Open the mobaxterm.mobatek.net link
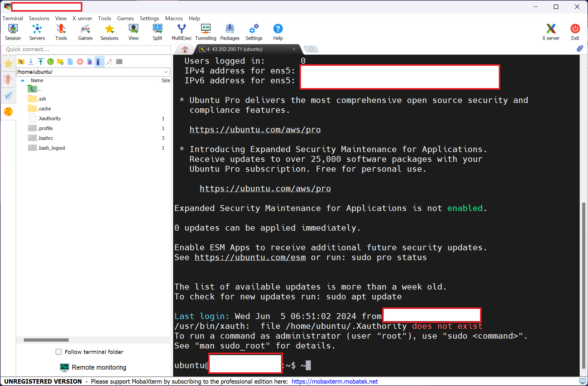This screenshot has height=386, width=588. click(x=335, y=382)
